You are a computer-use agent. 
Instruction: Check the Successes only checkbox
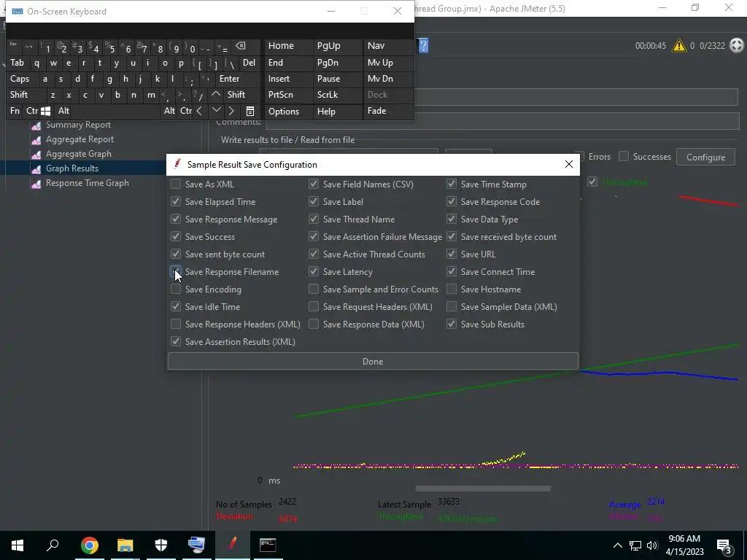pos(623,157)
